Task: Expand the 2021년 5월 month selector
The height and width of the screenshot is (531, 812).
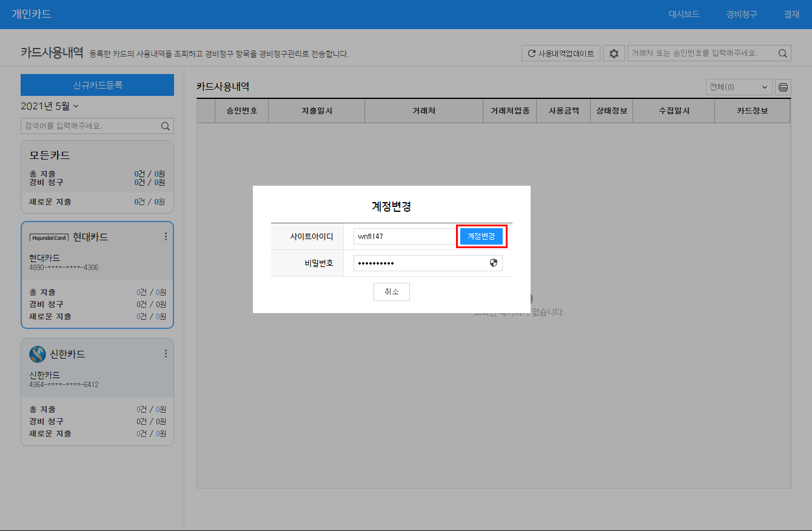Action: point(50,106)
